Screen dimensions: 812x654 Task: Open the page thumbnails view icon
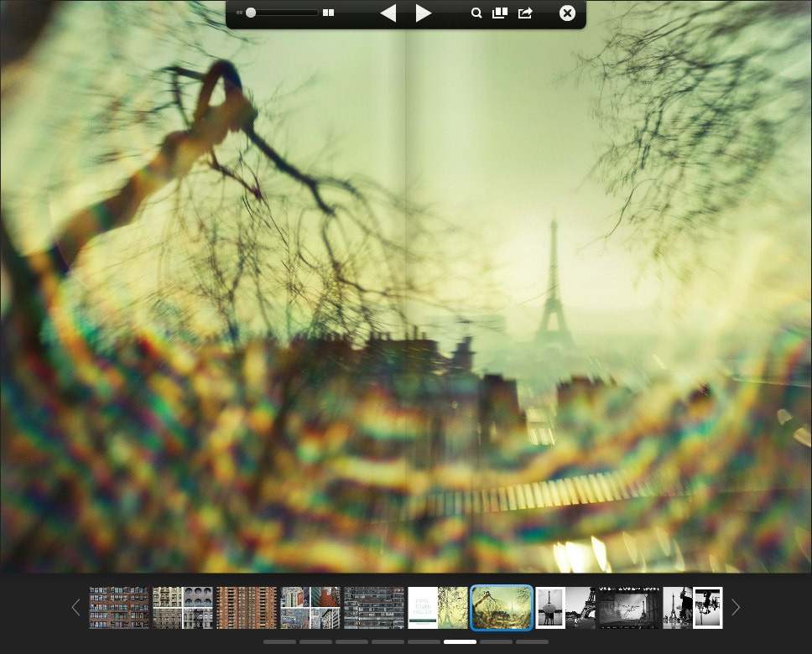point(500,13)
